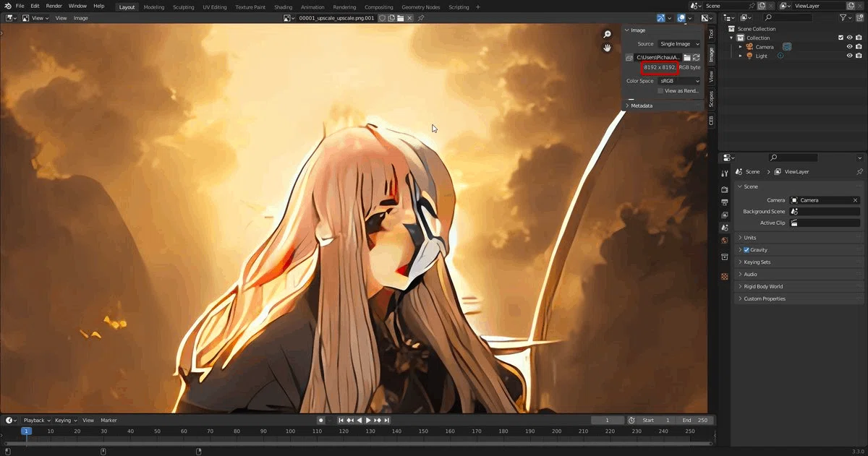Open the Render properties tab icon
This screenshot has height=456, width=868.
tap(725, 189)
